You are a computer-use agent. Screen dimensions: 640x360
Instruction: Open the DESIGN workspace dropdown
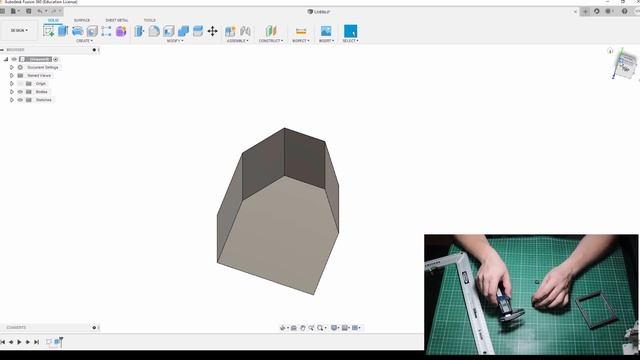19,31
